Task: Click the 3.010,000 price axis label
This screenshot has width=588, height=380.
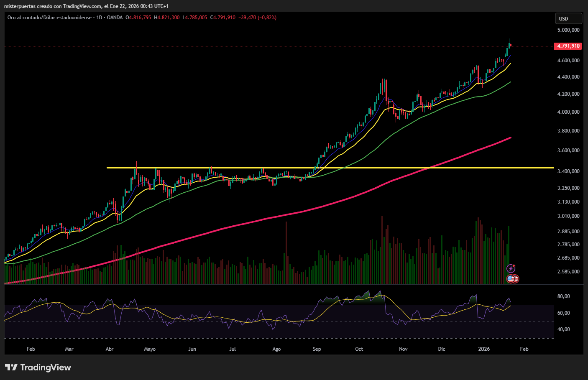Action: pos(568,216)
